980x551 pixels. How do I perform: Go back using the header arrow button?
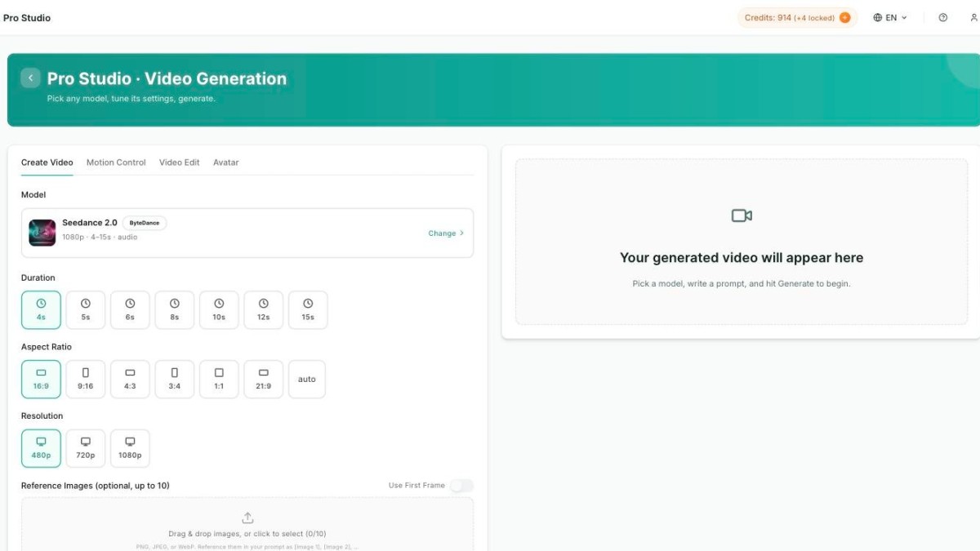coord(30,78)
